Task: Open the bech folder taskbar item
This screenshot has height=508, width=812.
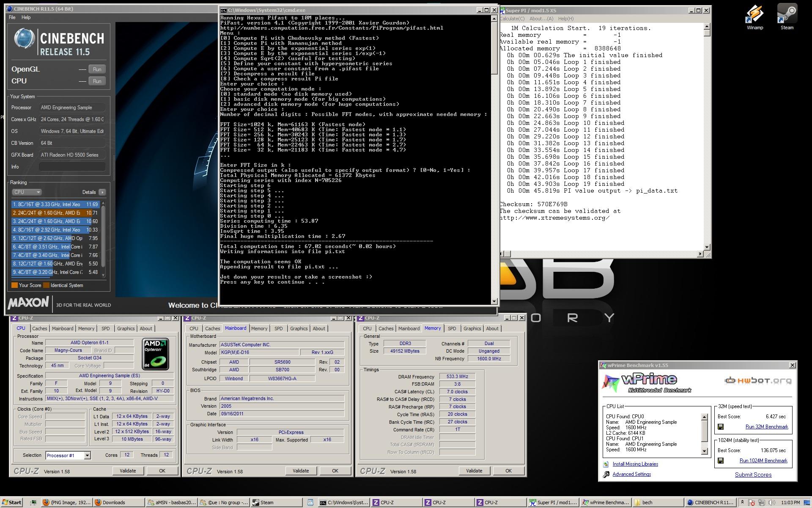Action: [658, 502]
